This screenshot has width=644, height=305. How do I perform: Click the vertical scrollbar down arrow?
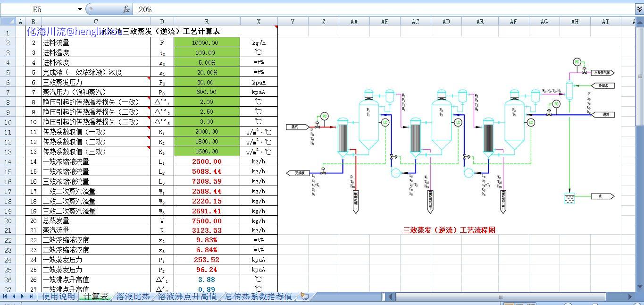[x=640, y=286]
